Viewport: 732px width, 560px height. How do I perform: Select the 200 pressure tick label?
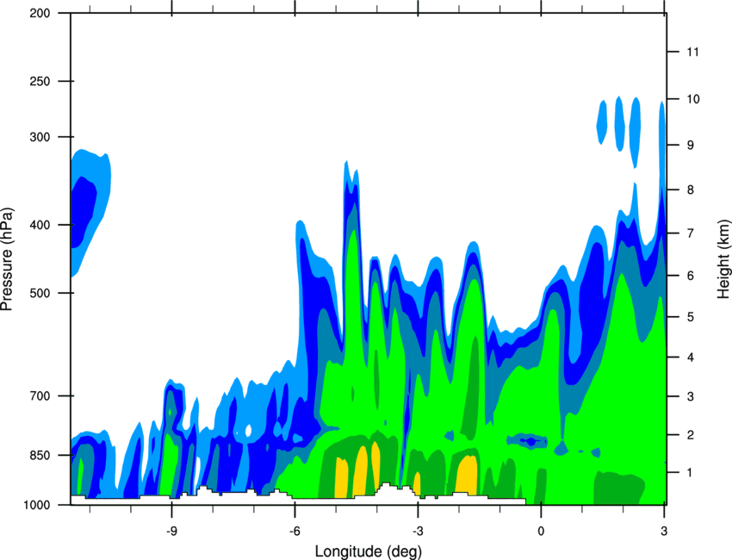pos(40,14)
